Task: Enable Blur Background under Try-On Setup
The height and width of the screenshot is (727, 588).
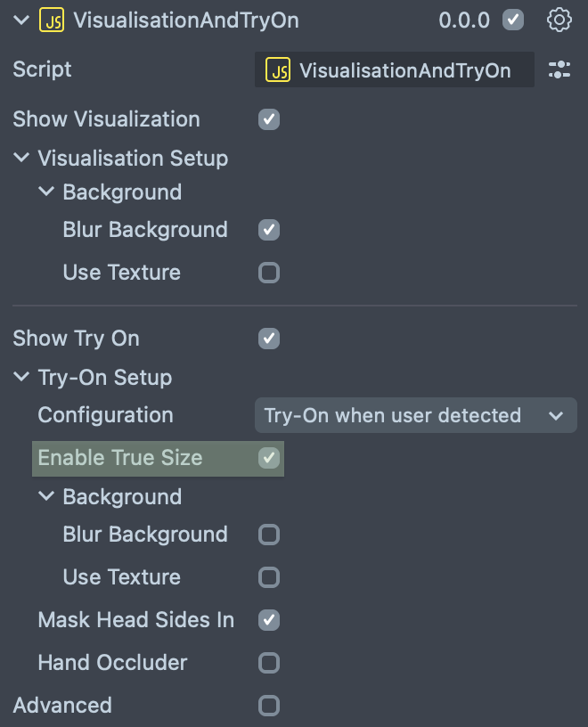Action: click(269, 535)
